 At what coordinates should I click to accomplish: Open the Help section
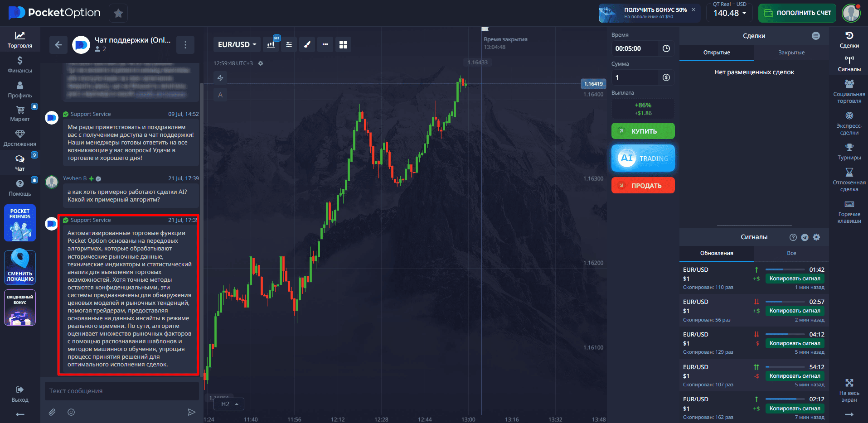pos(20,188)
